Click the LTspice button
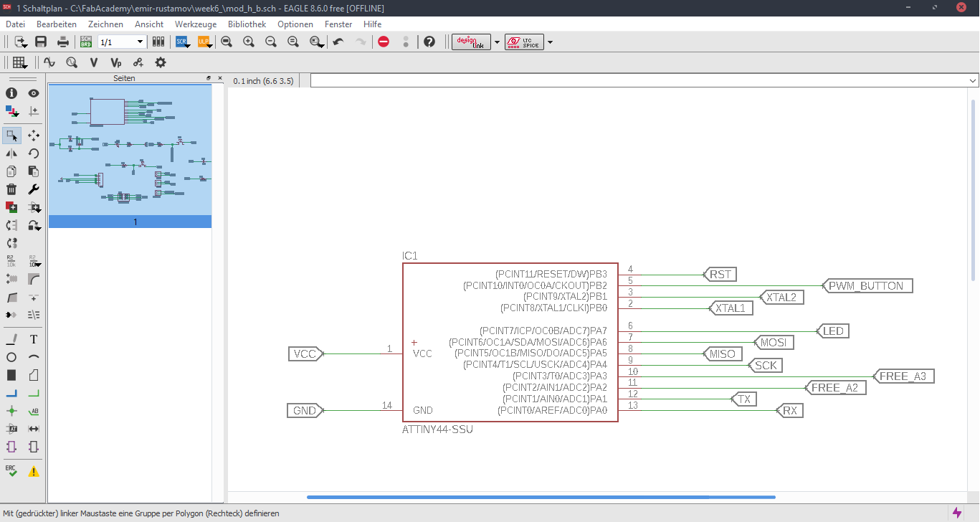 pos(524,42)
